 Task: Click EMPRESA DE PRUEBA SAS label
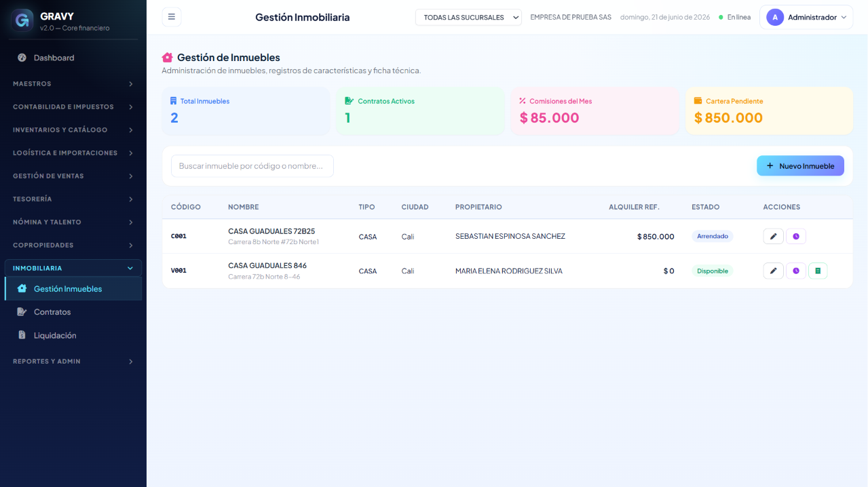tap(571, 17)
